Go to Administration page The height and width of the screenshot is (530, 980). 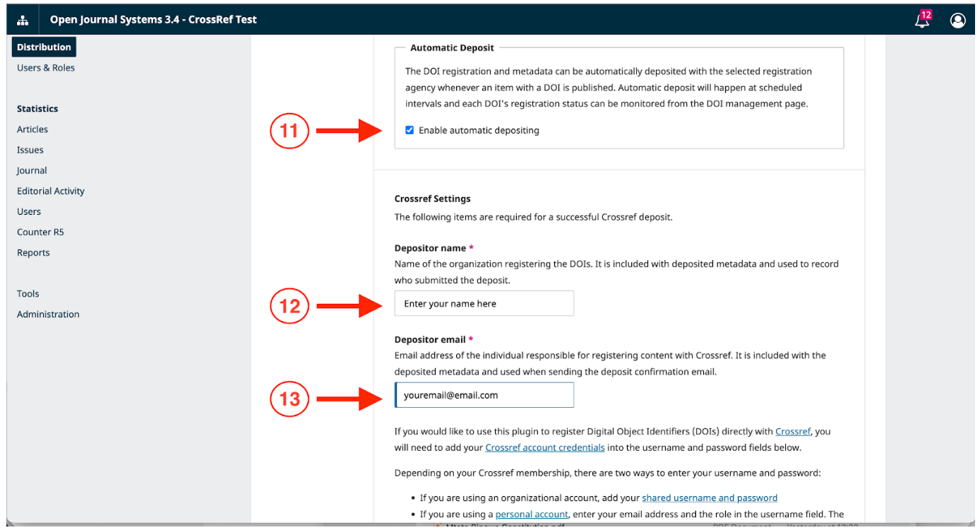tap(48, 314)
